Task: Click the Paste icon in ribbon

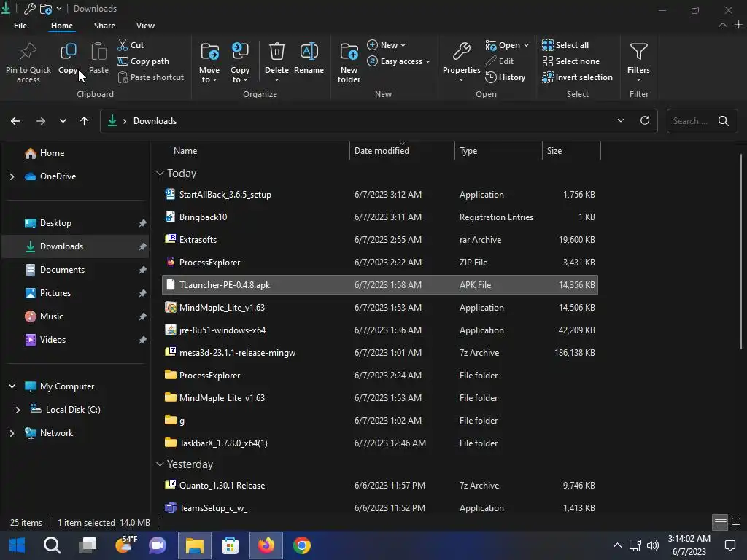Action: tap(98, 52)
